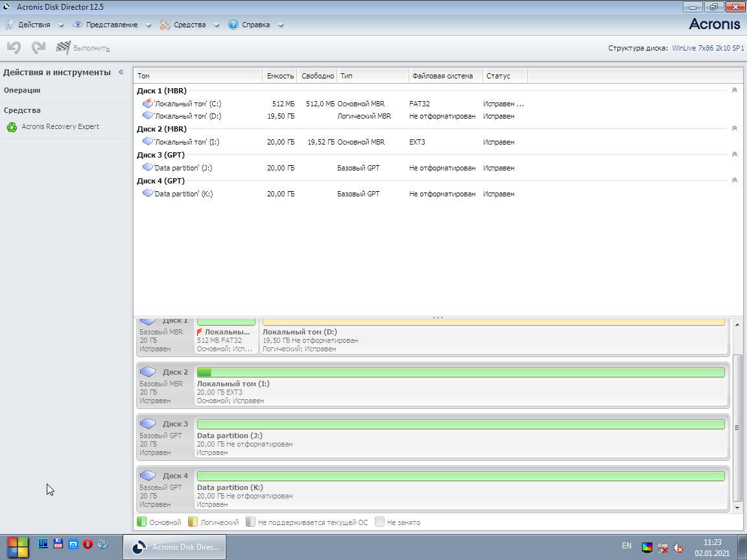
Task: Select the 'Data partition' (K:) row name
Action: (x=184, y=194)
